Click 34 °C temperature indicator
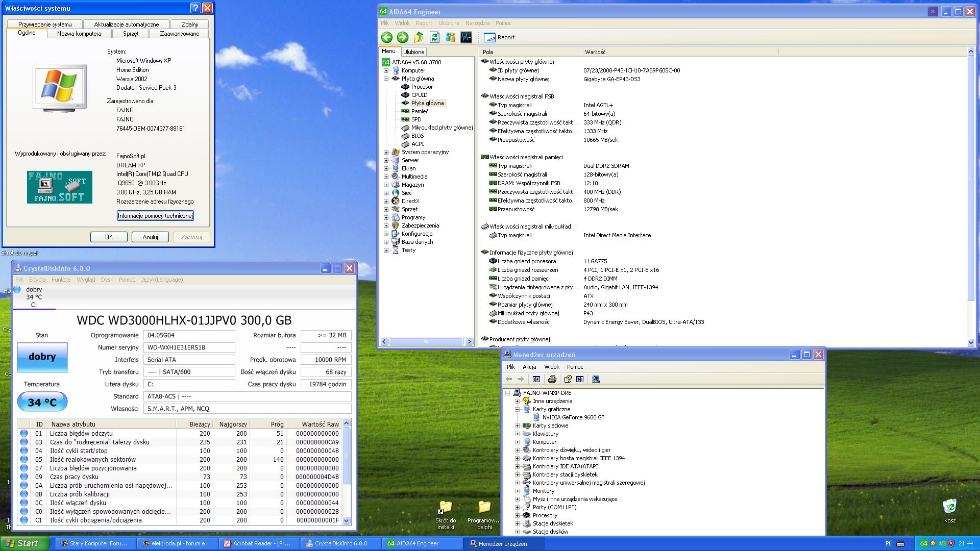 tap(42, 403)
